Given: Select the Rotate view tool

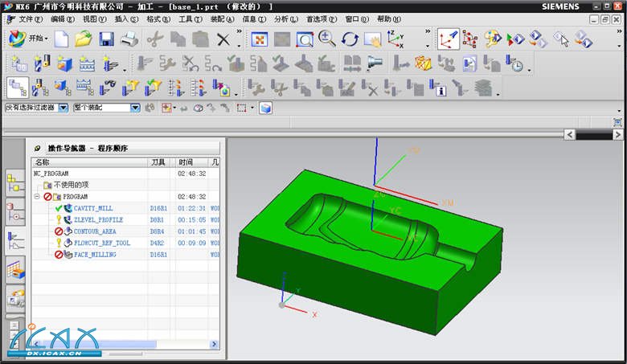Looking at the screenshot, I should 350,39.
